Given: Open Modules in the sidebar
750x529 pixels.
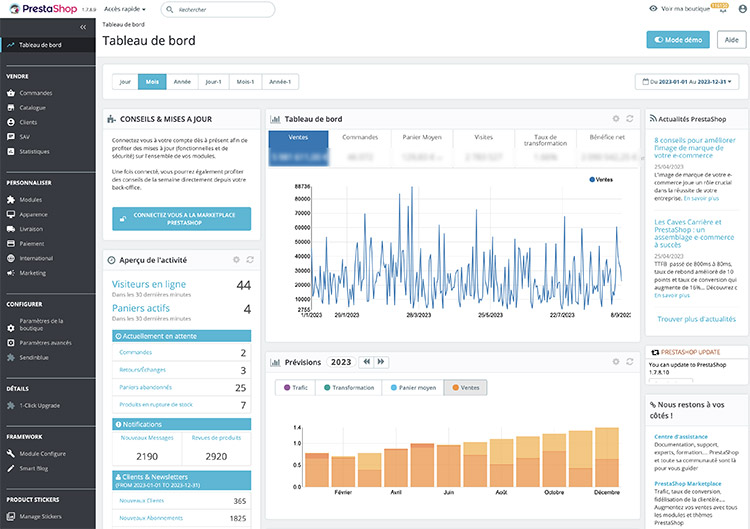Looking at the screenshot, I should pos(31,200).
